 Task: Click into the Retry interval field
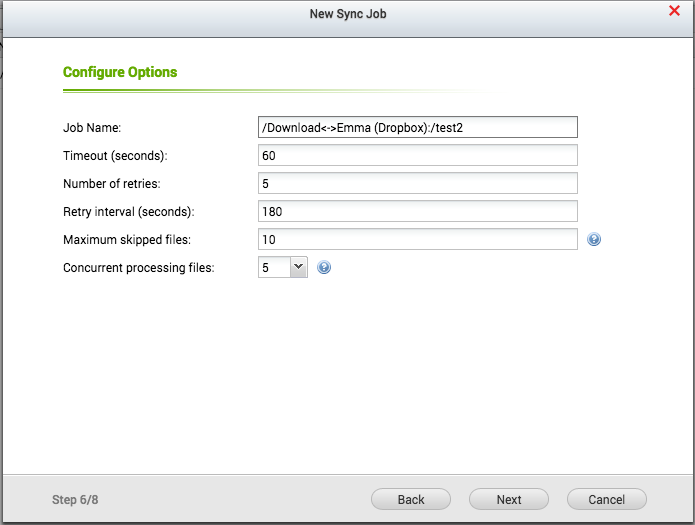417,211
